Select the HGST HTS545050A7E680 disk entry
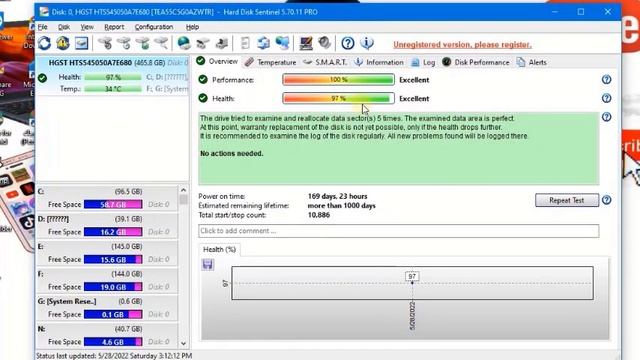640x360 pixels. coord(113,76)
